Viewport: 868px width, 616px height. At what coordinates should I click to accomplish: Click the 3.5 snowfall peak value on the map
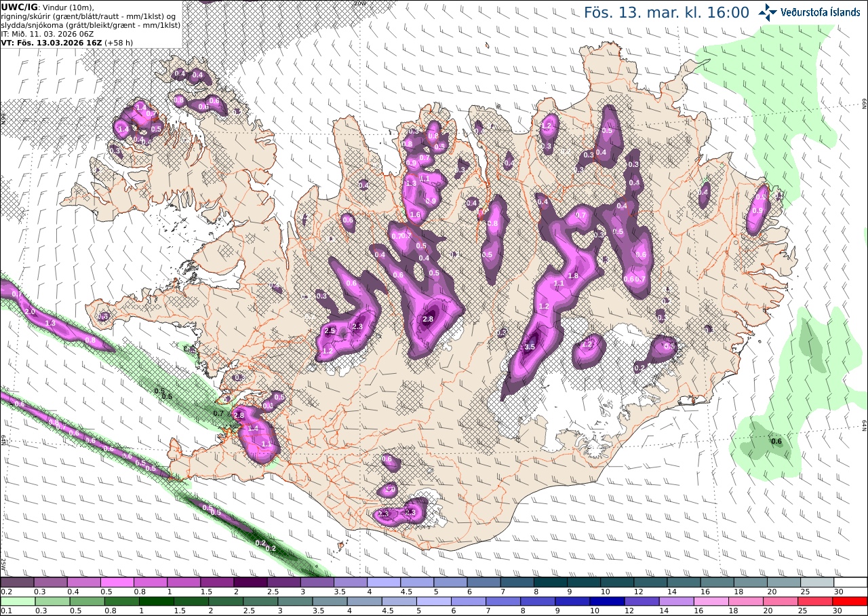530,347
